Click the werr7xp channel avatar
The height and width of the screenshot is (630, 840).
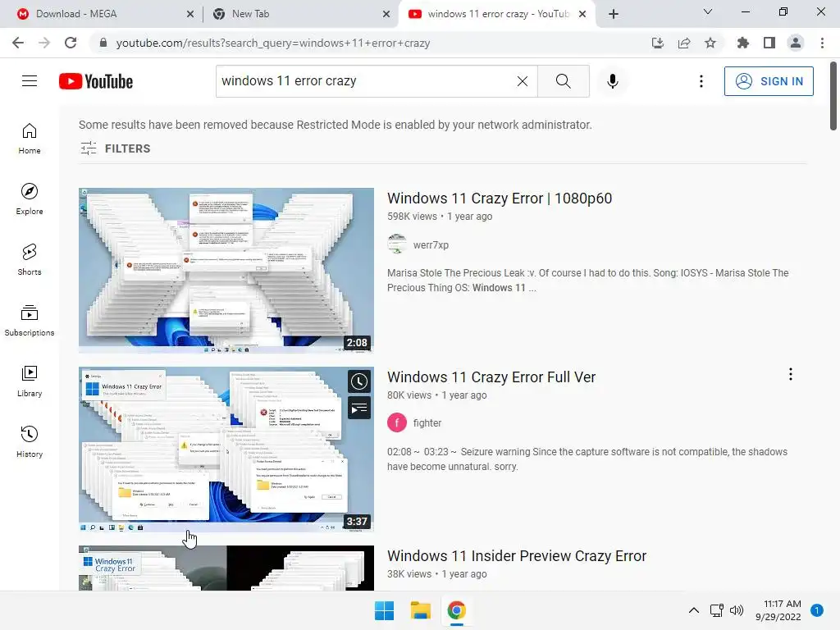[x=397, y=244]
